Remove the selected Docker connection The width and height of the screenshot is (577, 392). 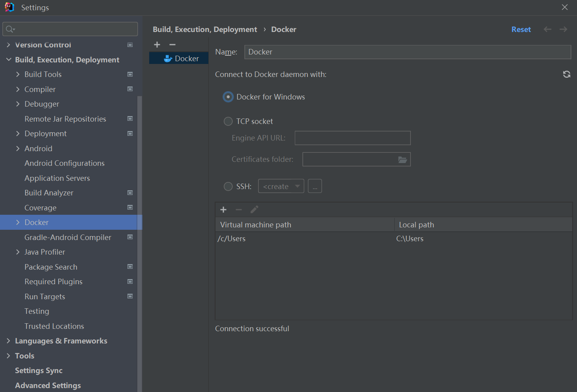click(x=172, y=45)
